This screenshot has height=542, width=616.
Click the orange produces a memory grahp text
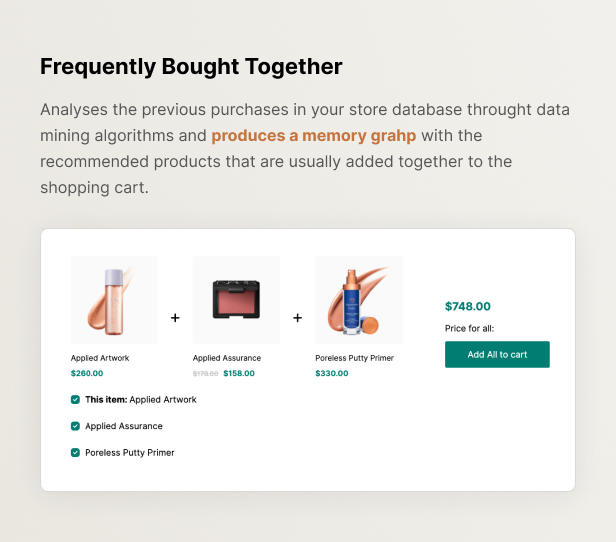tap(314, 136)
